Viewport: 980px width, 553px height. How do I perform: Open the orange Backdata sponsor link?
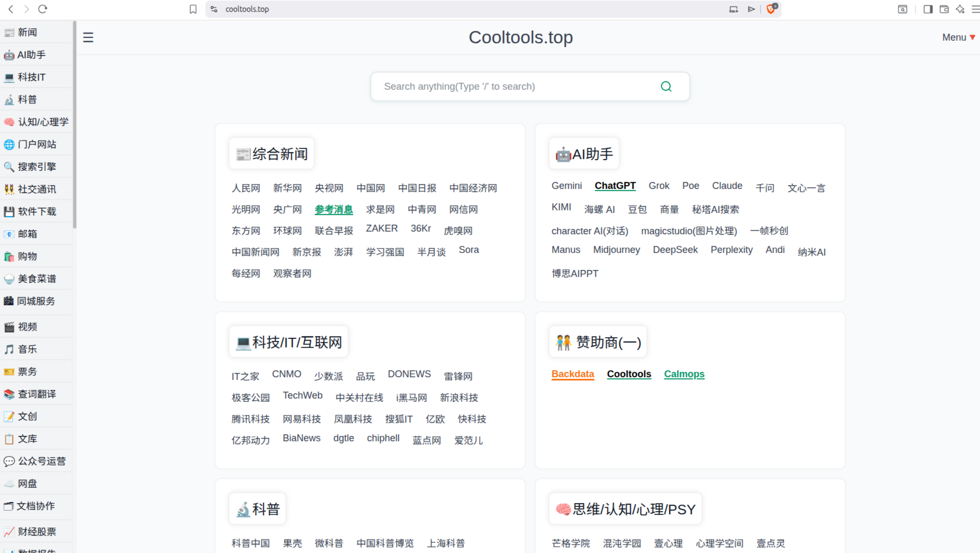pos(573,374)
